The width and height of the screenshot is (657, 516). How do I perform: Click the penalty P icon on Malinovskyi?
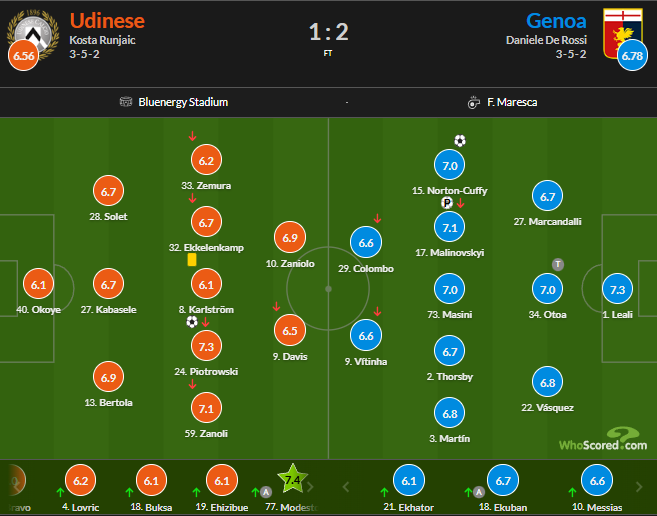(447, 202)
